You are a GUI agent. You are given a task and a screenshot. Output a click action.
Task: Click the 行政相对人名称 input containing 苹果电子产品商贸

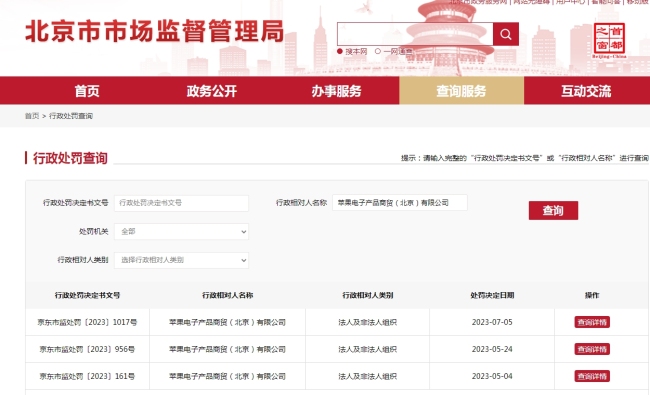[x=400, y=203]
